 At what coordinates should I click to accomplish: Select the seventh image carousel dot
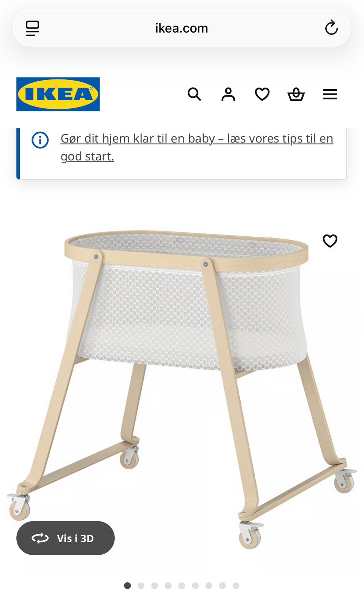pyautogui.click(x=209, y=586)
